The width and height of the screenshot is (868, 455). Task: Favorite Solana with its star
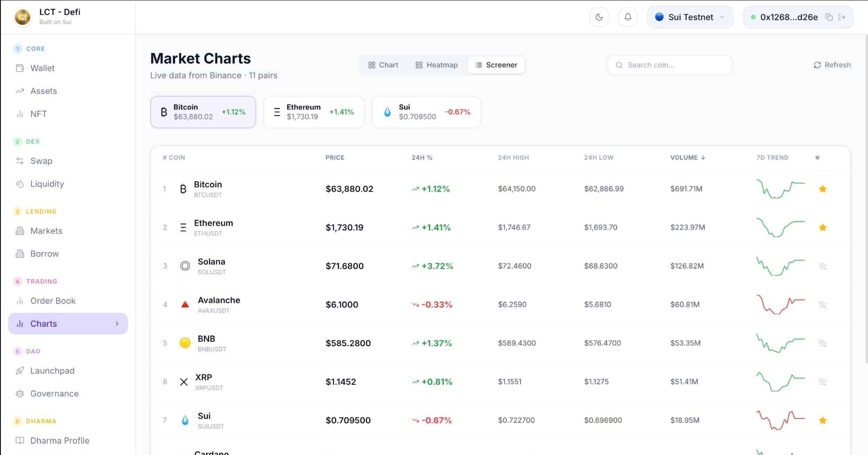click(823, 266)
